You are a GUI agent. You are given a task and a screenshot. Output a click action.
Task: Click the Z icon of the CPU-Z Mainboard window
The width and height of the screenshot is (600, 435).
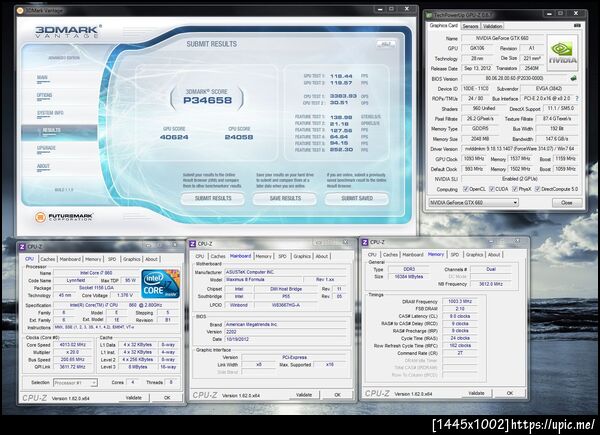(192, 244)
